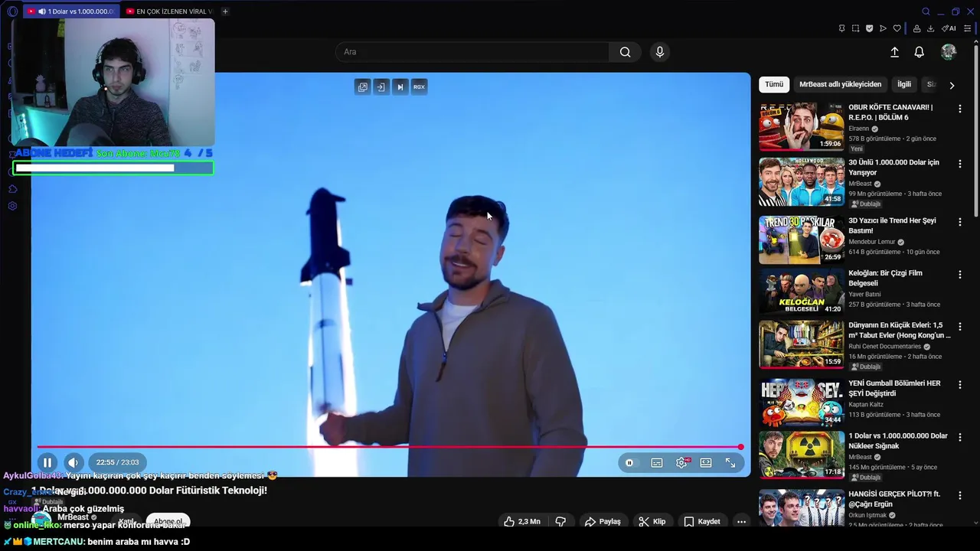This screenshot has height=551, width=980.
Task: Open player settings gear with HD badge
Action: 681,463
